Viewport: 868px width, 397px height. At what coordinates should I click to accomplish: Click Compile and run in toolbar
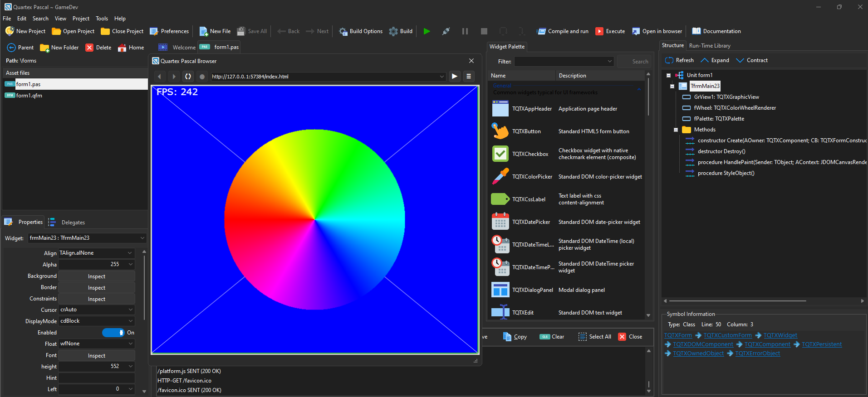pos(563,31)
